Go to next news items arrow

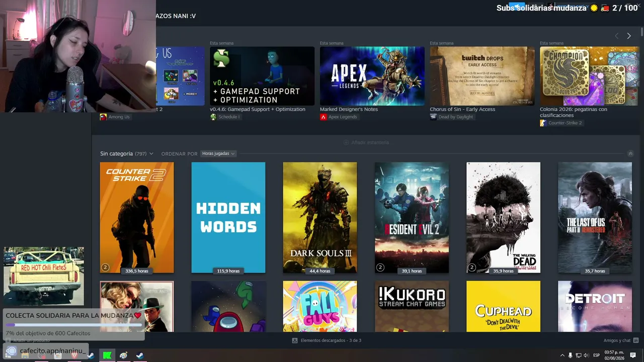pos(629,36)
